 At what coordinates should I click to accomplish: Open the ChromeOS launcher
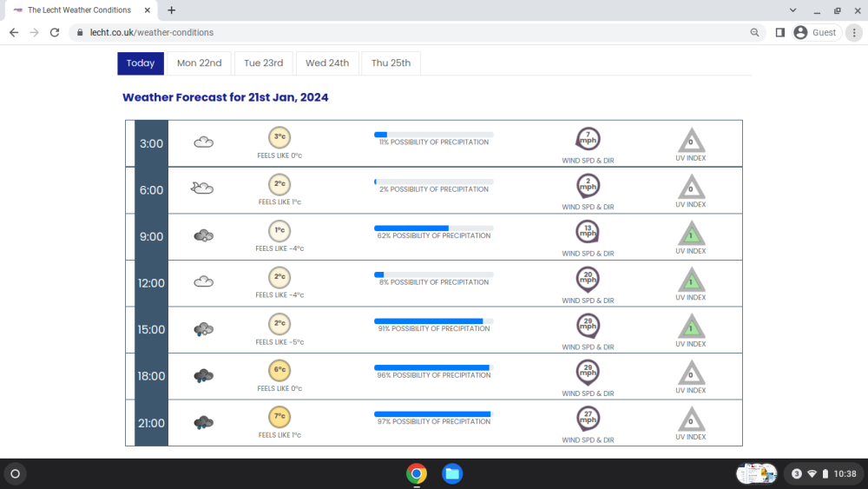(16, 473)
